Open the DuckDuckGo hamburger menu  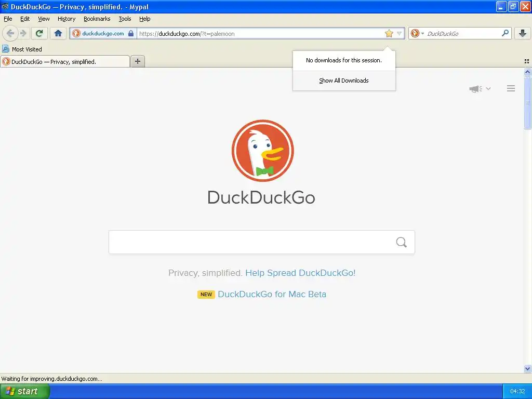click(511, 88)
